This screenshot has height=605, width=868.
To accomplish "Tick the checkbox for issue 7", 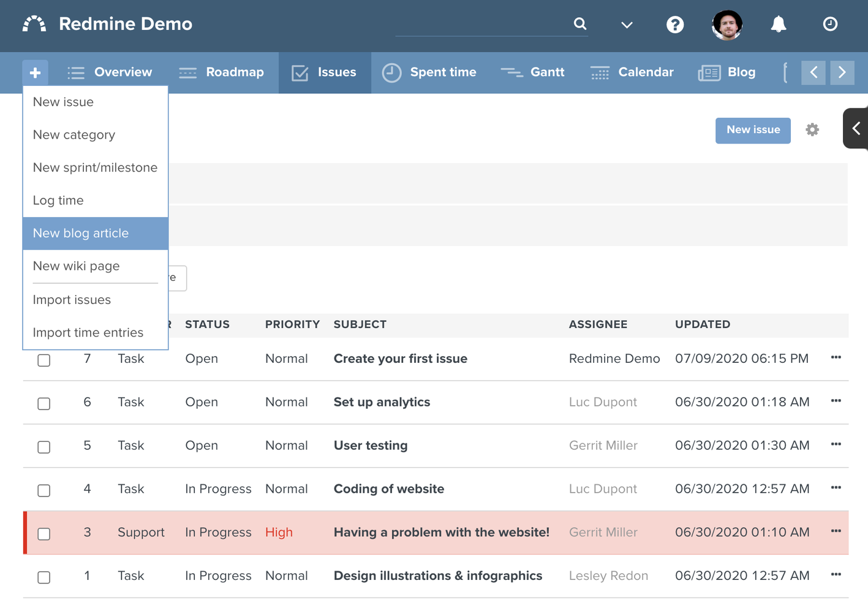I will pos(44,360).
